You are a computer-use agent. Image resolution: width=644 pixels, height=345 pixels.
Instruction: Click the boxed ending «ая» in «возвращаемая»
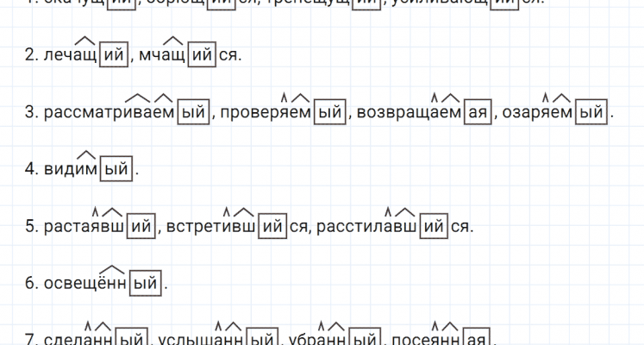click(x=477, y=114)
